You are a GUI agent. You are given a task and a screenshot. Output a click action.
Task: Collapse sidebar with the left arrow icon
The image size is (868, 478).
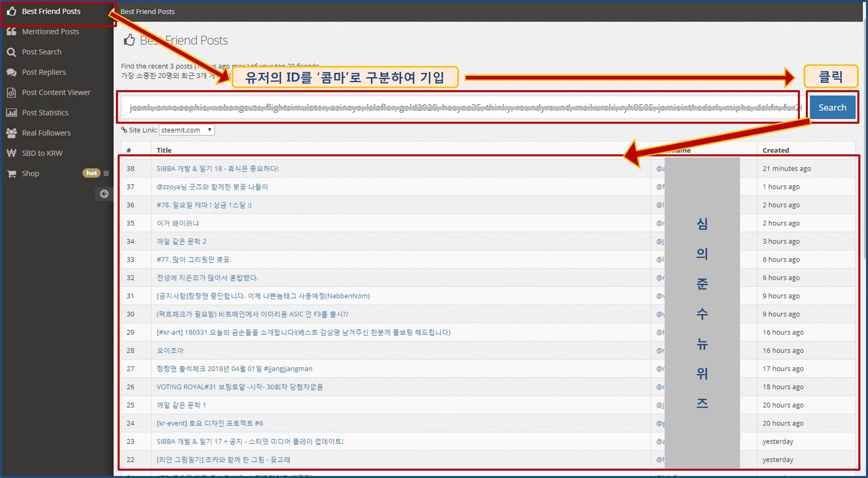104,194
